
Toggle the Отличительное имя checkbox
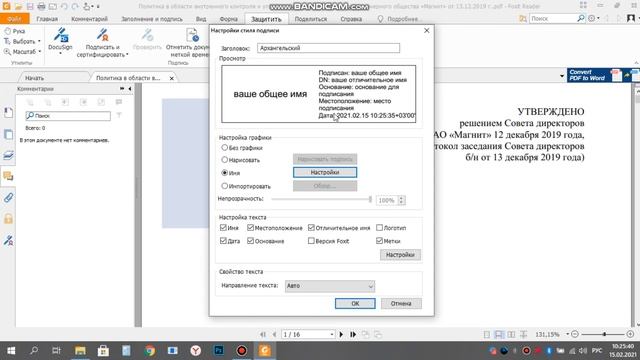coord(311,227)
